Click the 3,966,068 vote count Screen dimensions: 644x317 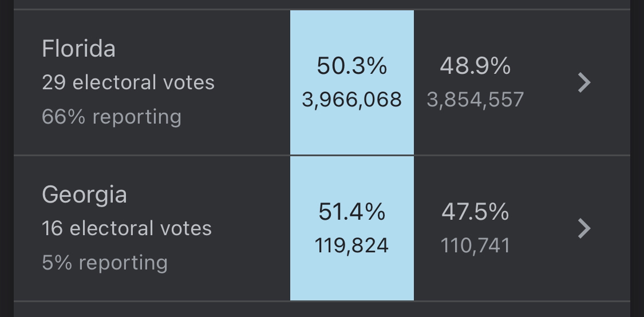(x=352, y=100)
